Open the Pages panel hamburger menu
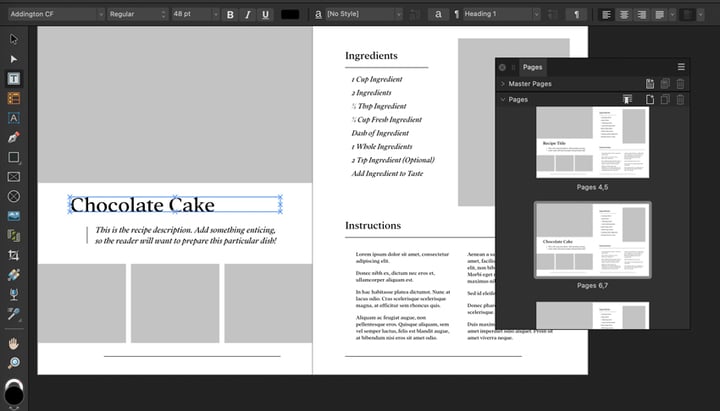720x411 pixels. pos(681,67)
